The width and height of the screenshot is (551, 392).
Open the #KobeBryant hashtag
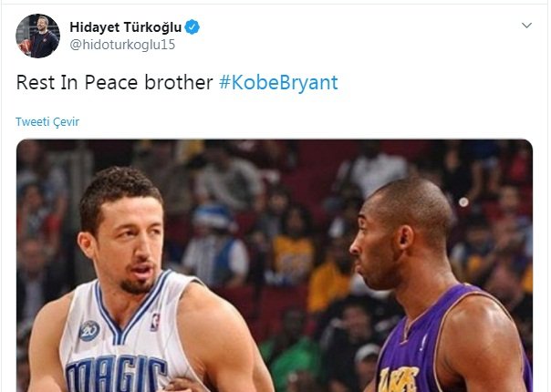278,83
